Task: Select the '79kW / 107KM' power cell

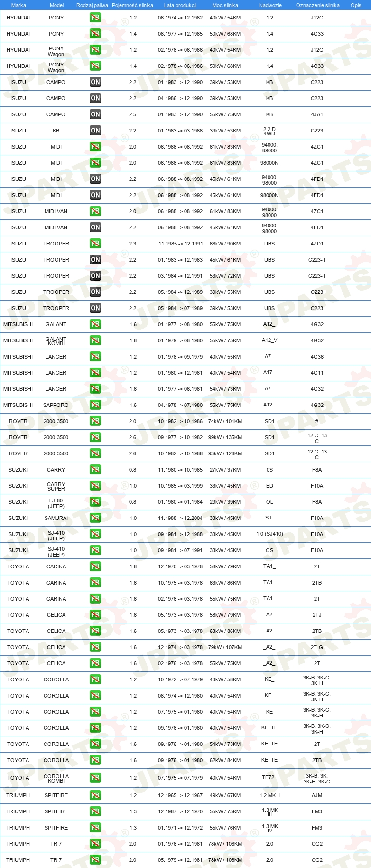Action: pyautogui.click(x=225, y=647)
